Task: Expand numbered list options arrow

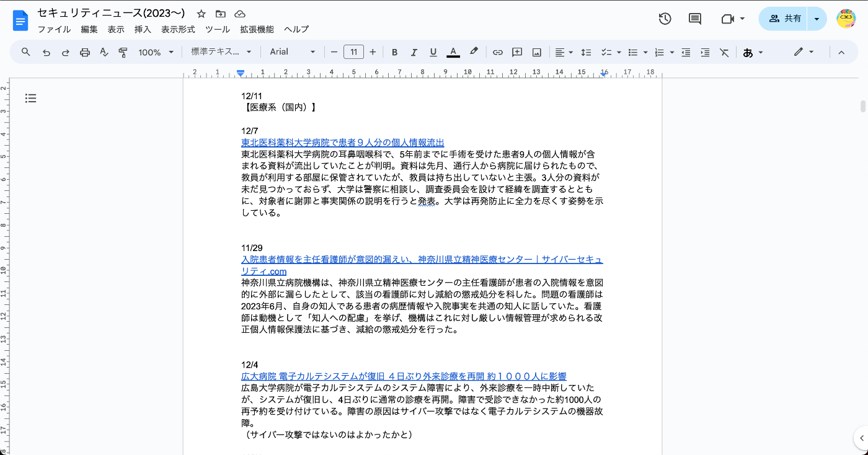Action: pos(672,52)
